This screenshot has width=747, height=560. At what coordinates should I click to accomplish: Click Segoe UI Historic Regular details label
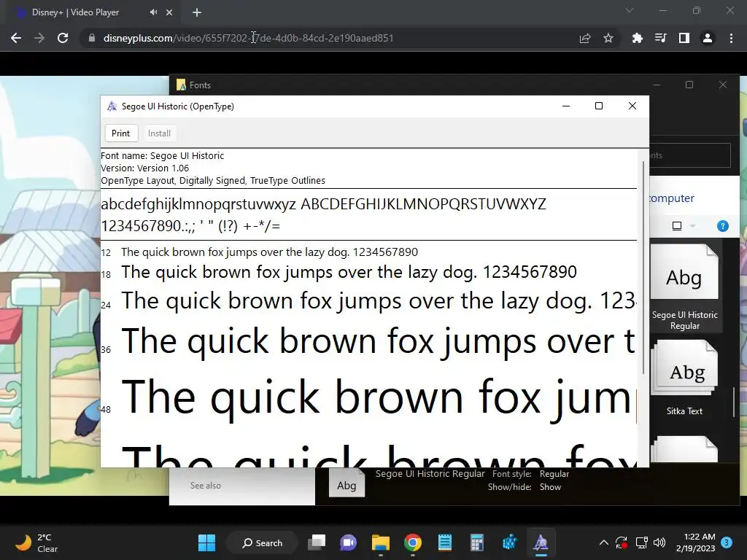(430, 474)
